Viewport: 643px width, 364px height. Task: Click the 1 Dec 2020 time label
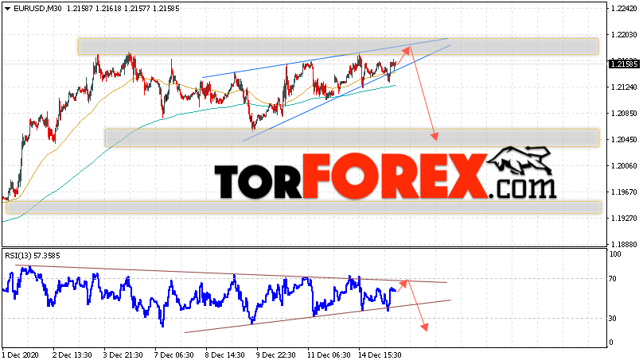click(x=21, y=355)
